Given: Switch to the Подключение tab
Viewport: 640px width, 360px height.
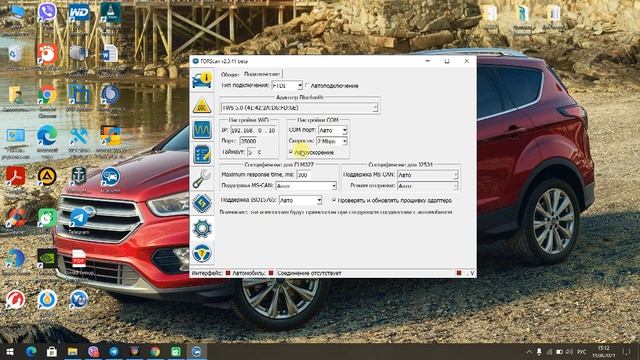Looking at the screenshot, I should click(262, 74).
